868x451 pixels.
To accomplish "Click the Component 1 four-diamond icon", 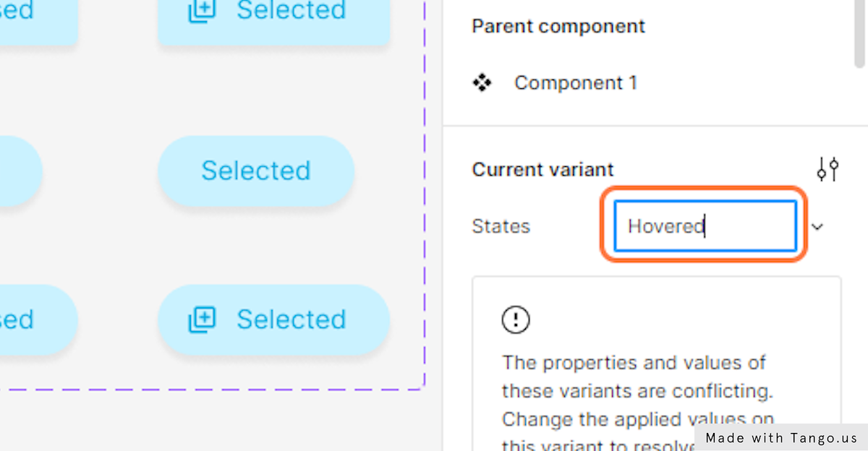I will (482, 83).
